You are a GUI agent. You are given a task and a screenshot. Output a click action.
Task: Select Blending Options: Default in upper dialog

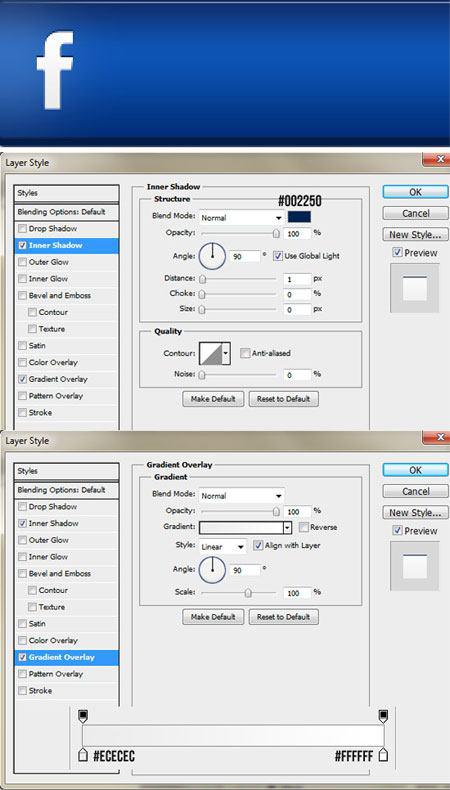tap(67, 212)
